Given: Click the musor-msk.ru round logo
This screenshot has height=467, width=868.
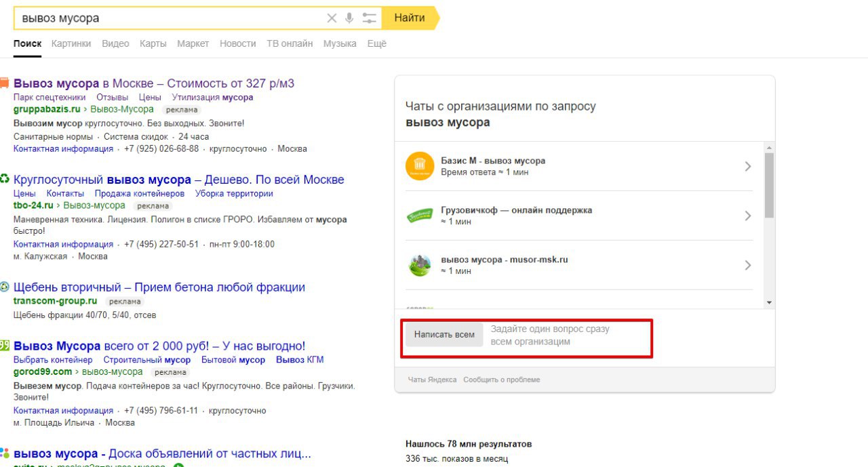Looking at the screenshot, I should pyautogui.click(x=419, y=265).
